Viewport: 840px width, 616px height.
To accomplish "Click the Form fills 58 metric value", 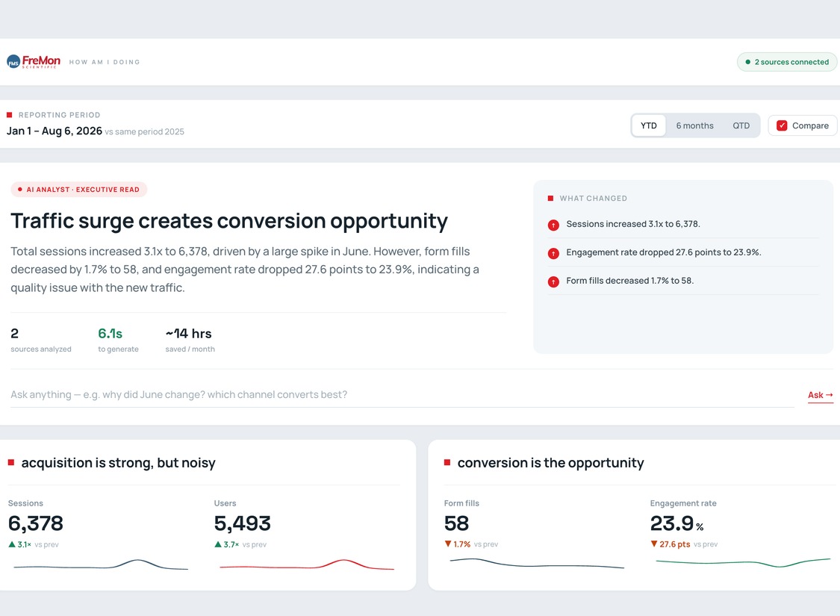I will point(456,523).
